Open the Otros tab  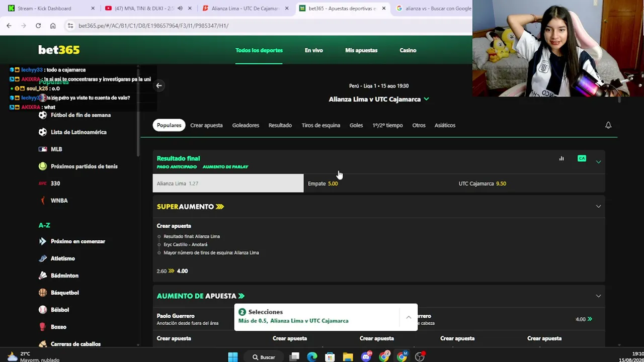[419, 125]
